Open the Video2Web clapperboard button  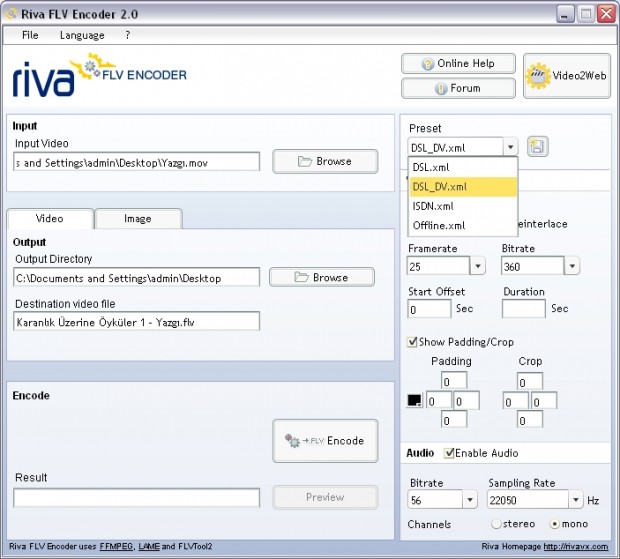coord(567,76)
